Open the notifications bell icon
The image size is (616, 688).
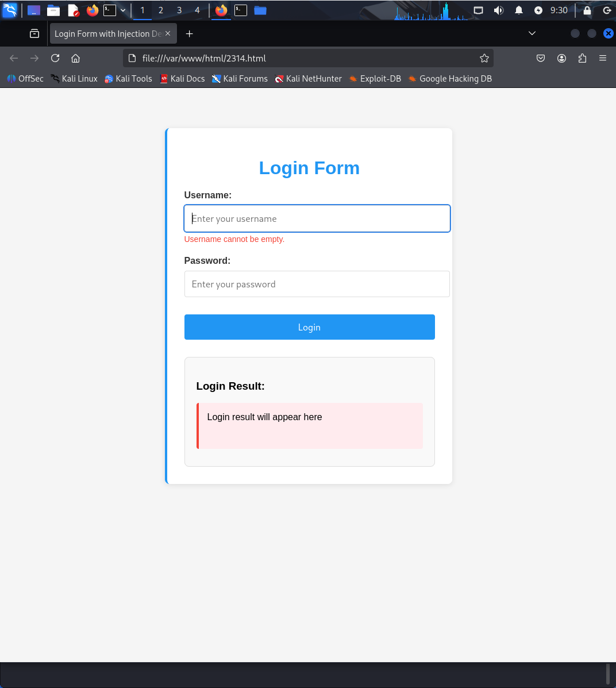518,10
